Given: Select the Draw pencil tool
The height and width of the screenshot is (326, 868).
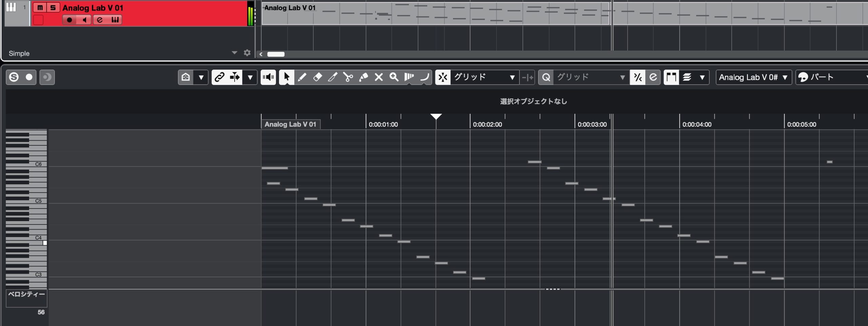Looking at the screenshot, I should [x=302, y=77].
